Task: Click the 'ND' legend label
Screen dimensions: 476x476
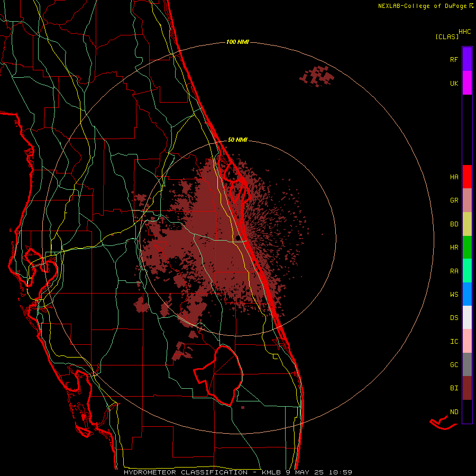Action: pyautogui.click(x=454, y=412)
